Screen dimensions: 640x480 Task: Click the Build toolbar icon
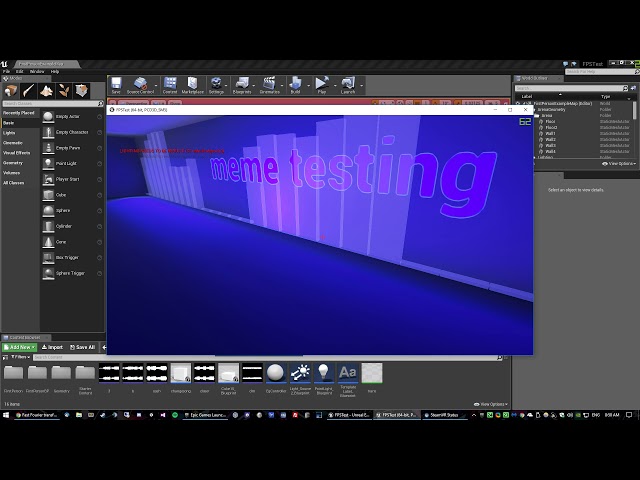(295, 85)
